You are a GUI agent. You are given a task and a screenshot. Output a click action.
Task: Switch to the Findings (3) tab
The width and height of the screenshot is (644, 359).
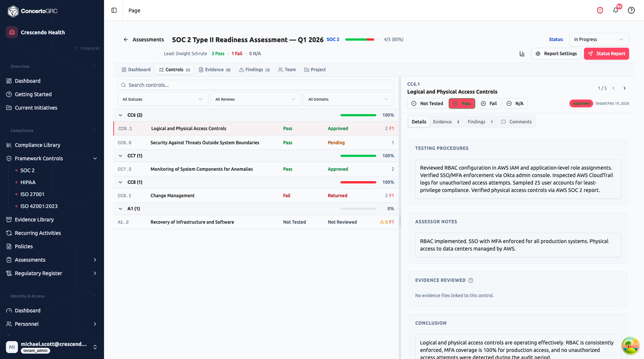coord(255,70)
